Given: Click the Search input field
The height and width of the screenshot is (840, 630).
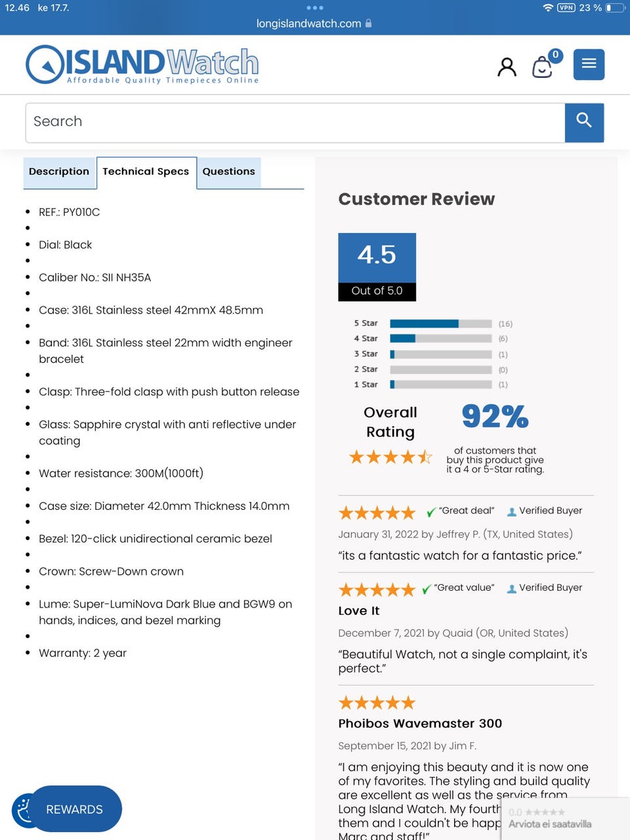Looking at the screenshot, I should coord(295,122).
